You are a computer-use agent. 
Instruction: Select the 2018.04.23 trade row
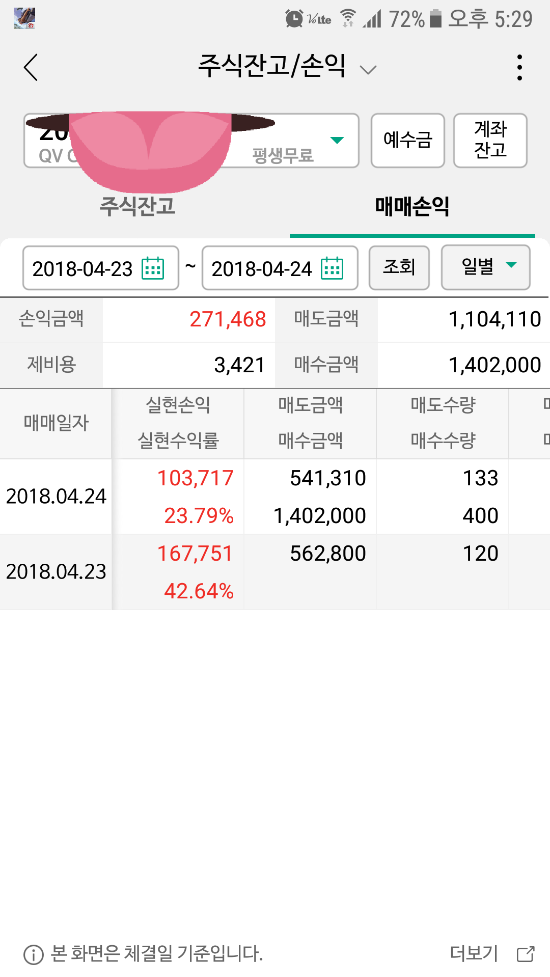click(x=275, y=571)
